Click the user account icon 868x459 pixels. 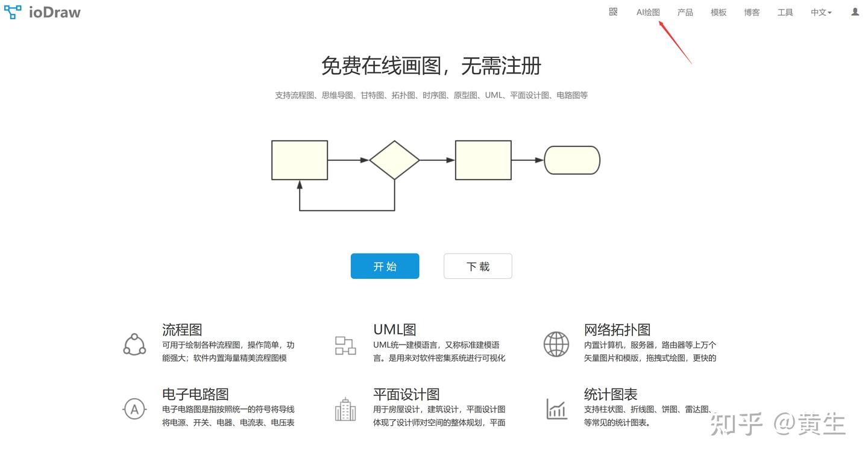pyautogui.click(x=855, y=11)
